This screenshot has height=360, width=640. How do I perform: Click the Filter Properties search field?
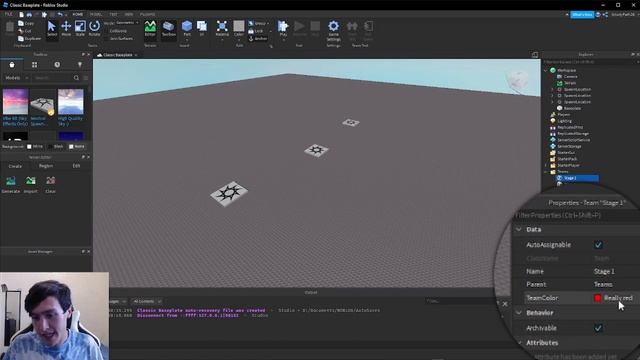click(576, 215)
